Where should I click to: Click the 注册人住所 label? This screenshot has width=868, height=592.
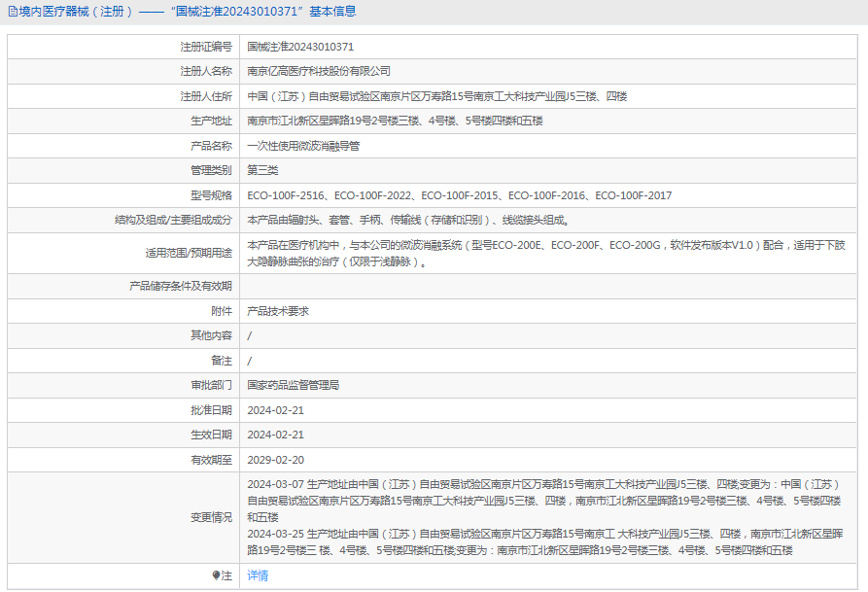[x=206, y=96]
